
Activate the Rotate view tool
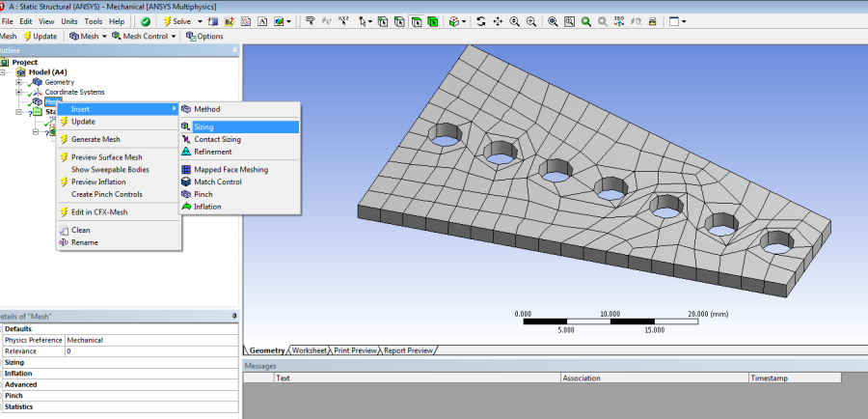tap(481, 21)
